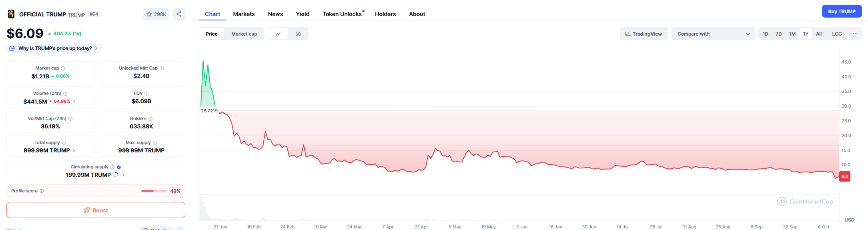Set chart range to 7D
Screen dimensions: 868x230
(x=778, y=34)
